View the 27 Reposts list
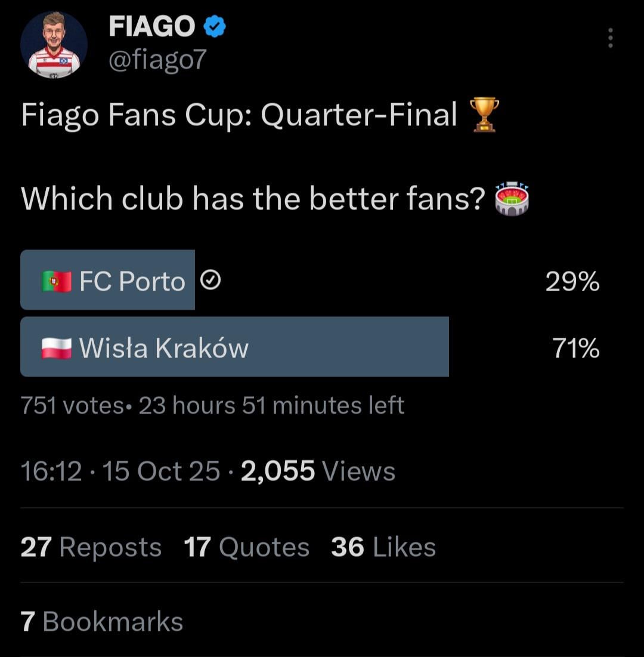This screenshot has width=644, height=657. coord(91,547)
